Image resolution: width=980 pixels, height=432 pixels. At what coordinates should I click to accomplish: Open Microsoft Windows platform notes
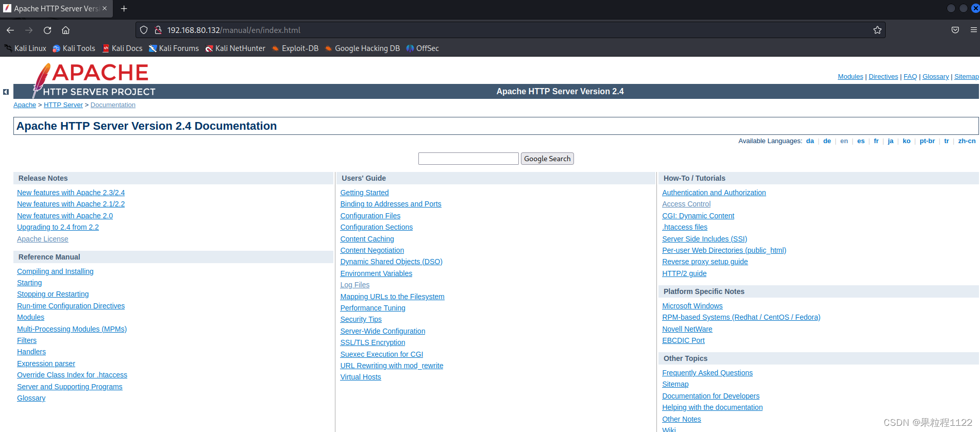point(692,306)
